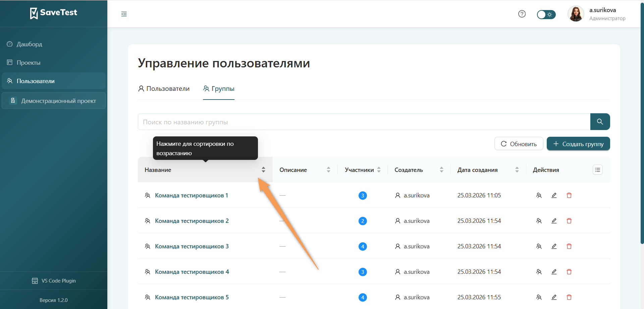
Task: Sort by Дата создания column
Action: coord(517,170)
